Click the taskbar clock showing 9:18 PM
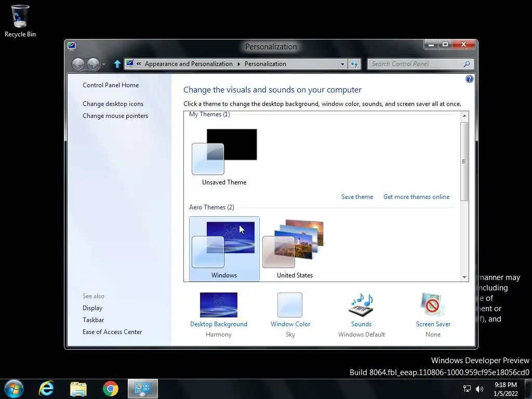Viewport: 532px width, 399px height. tap(506, 389)
